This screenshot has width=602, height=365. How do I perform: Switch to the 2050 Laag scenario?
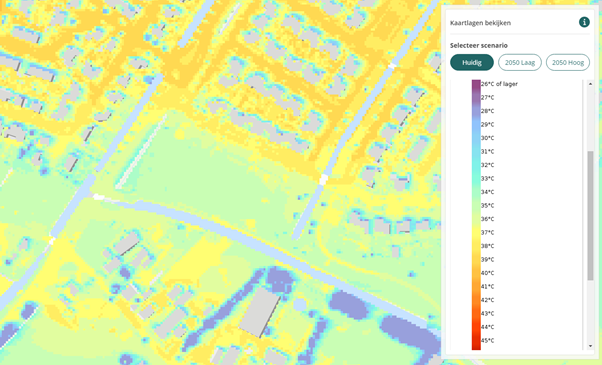(520, 63)
